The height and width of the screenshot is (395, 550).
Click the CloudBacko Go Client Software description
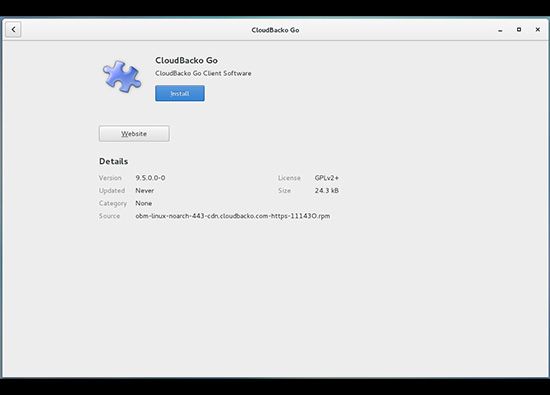pyautogui.click(x=203, y=73)
